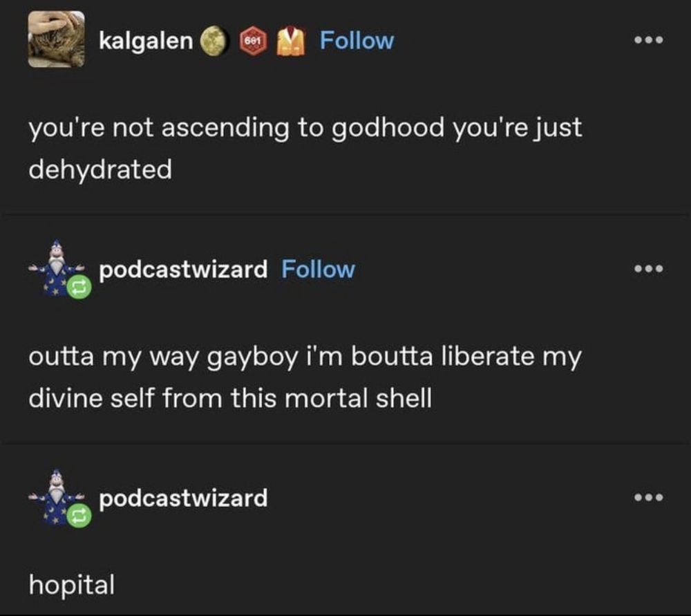Open first podcastwizard wizard avatar
Screen dimensions: 691x616
(57, 268)
